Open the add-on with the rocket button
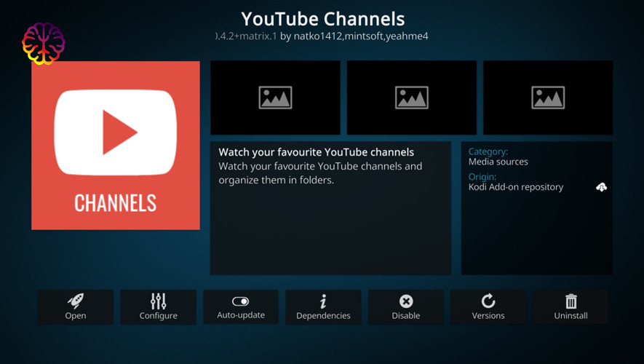Viewport: 644px width, 364px height. [x=76, y=307]
